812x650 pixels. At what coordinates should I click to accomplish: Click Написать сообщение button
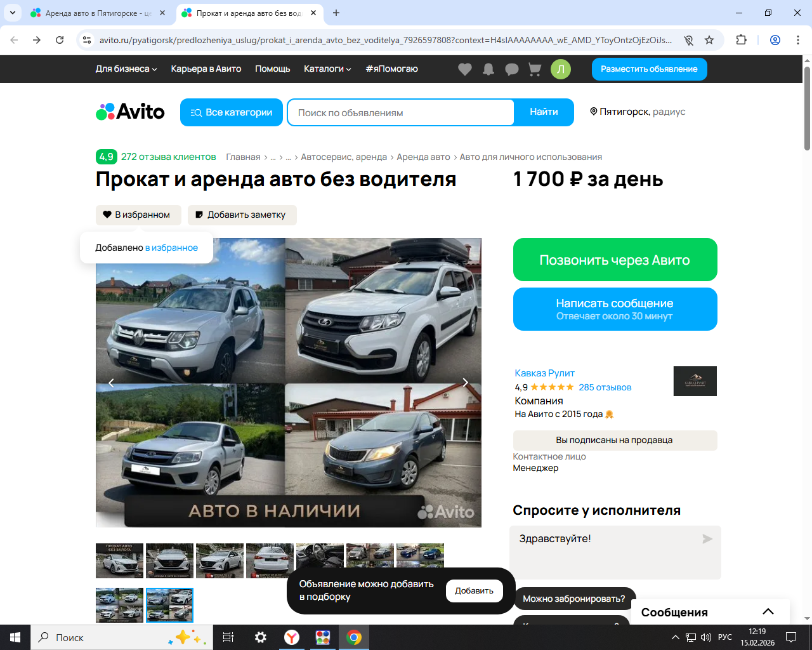[615, 309]
